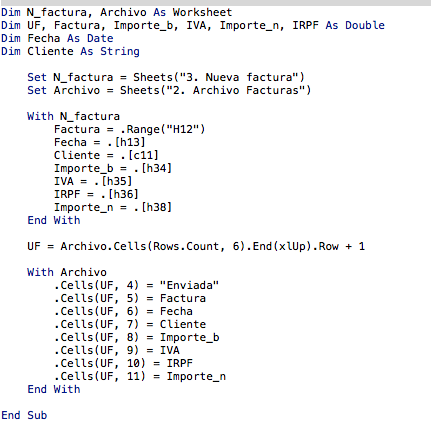Click the .Cells(UF, 11) = Importe_n line
Screen dimensions: 431x428
point(140,376)
